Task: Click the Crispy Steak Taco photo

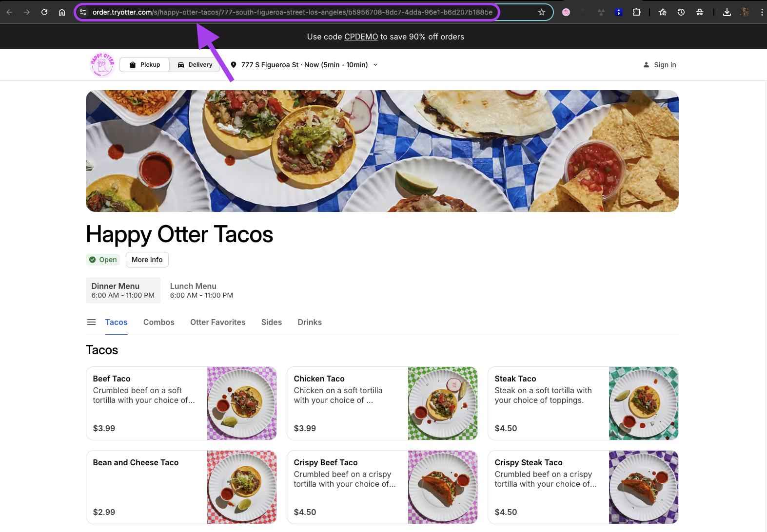Action: (644, 487)
